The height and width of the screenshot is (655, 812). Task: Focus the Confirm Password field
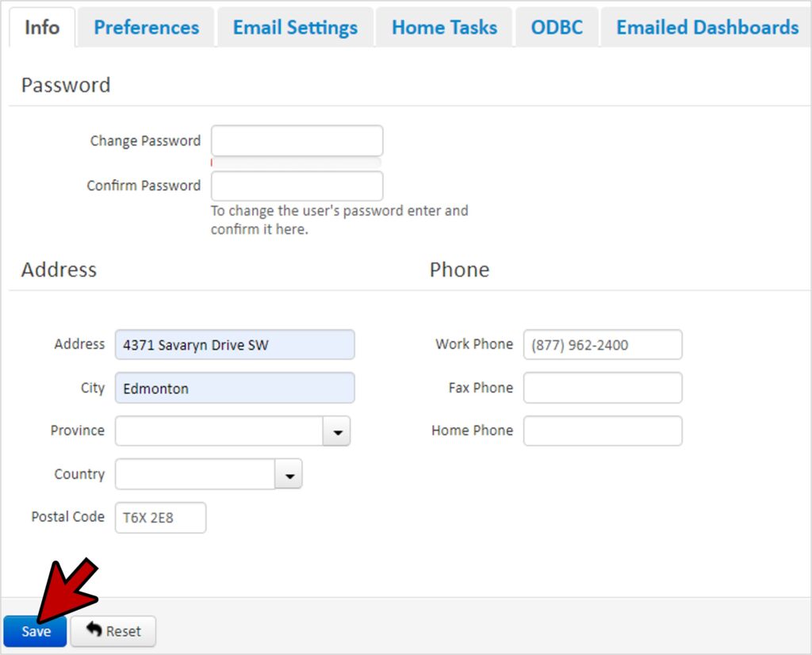coord(297,186)
